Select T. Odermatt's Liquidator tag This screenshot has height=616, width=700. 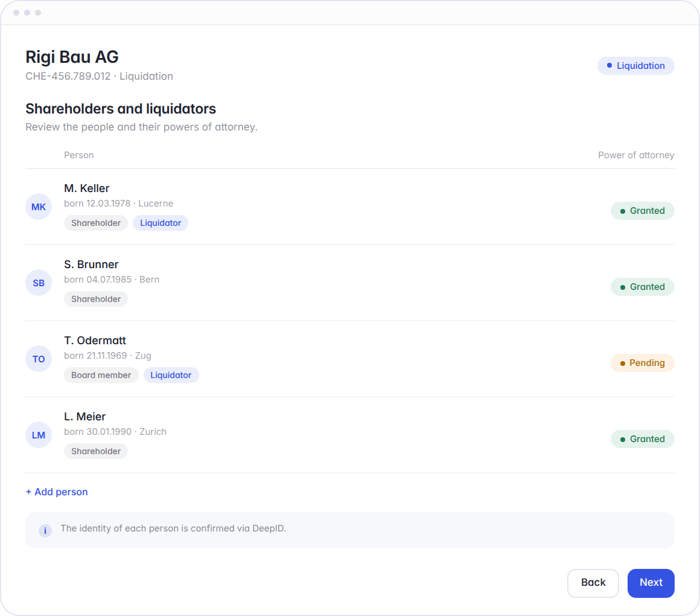pyautogui.click(x=171, y=375)
